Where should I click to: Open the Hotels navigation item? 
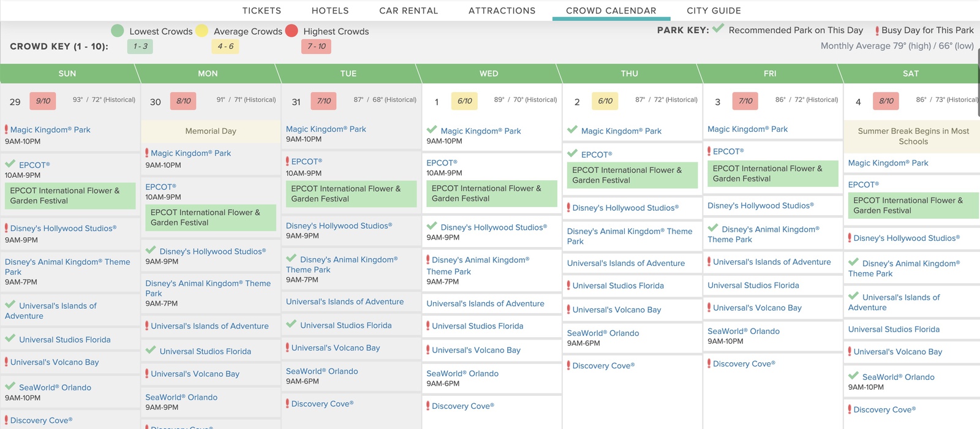(330, 10)
